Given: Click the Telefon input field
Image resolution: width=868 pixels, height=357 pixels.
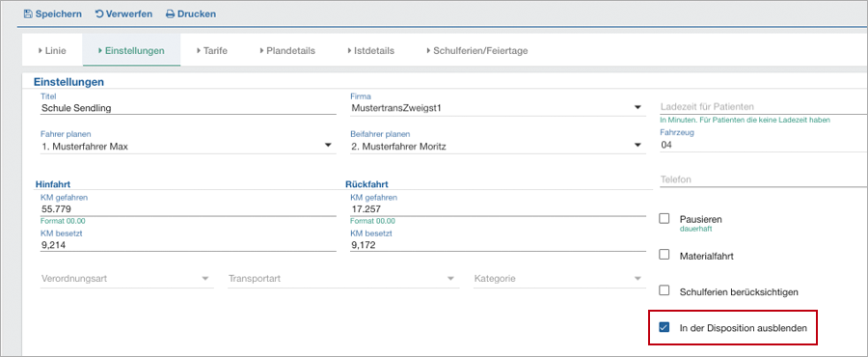Looking at the screenshot, I should click(764, 179).
